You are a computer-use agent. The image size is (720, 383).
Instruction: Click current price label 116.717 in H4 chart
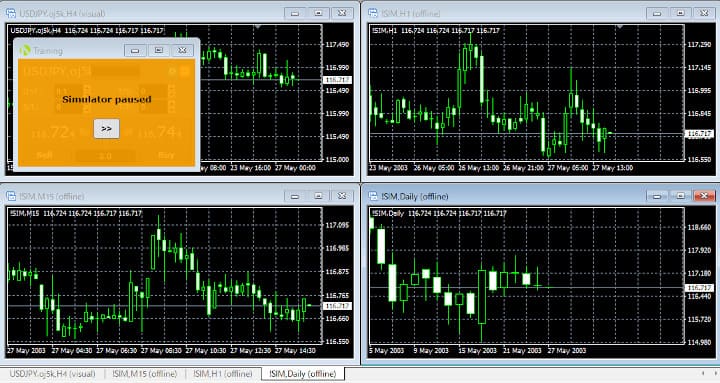338,80
